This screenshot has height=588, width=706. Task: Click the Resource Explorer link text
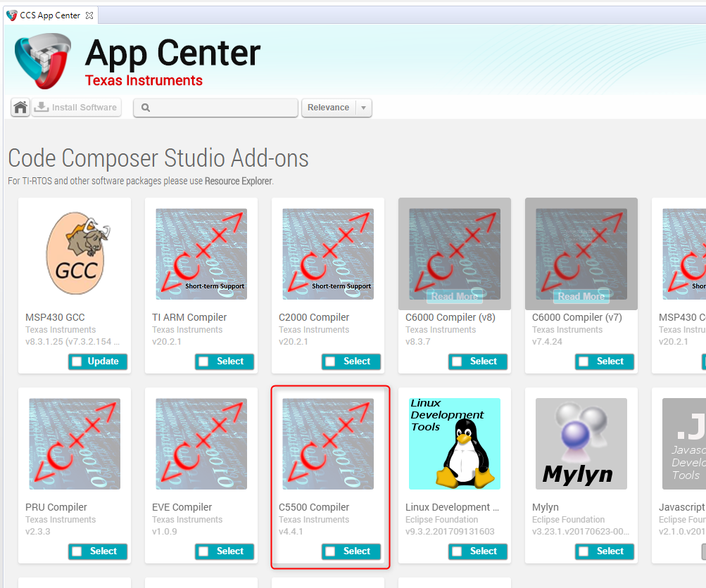(x=239, y=181)
